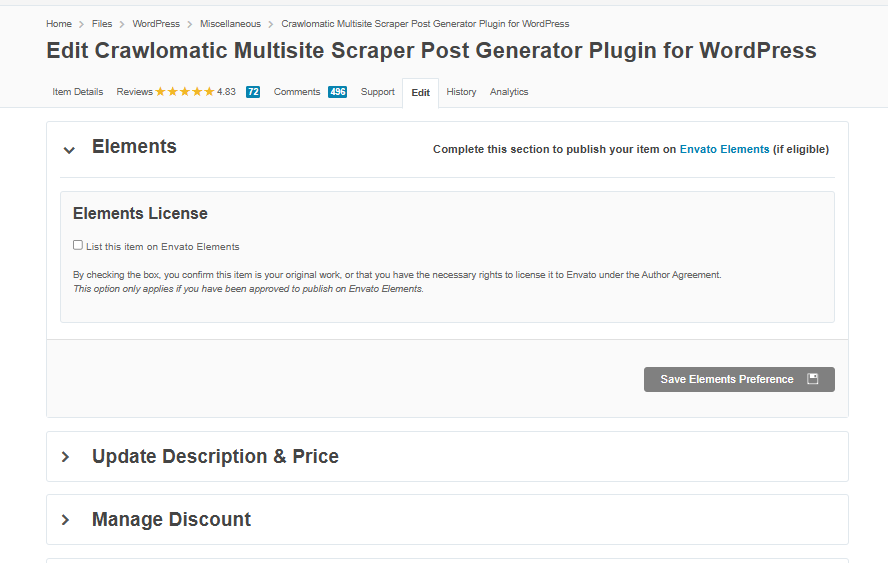Expand the Update Description & Price section
888x563 pixels.
(x=66, y=457)
